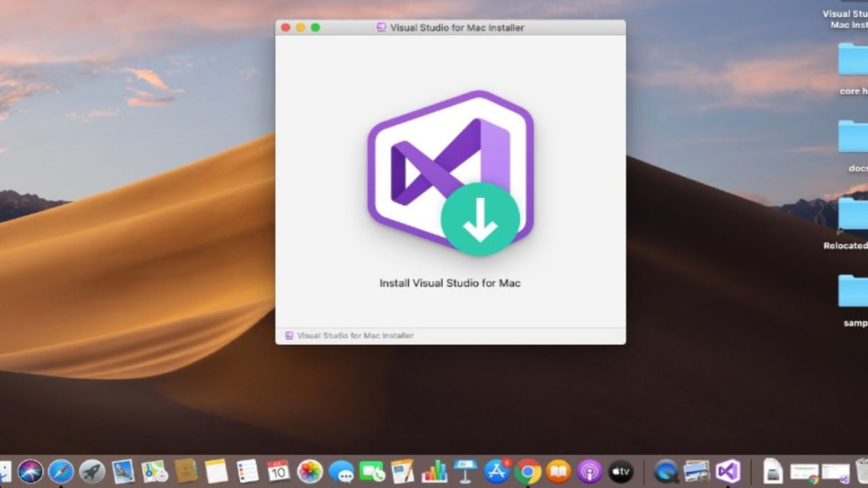Minimize the installer window with yellow button

tap(300, 28)
